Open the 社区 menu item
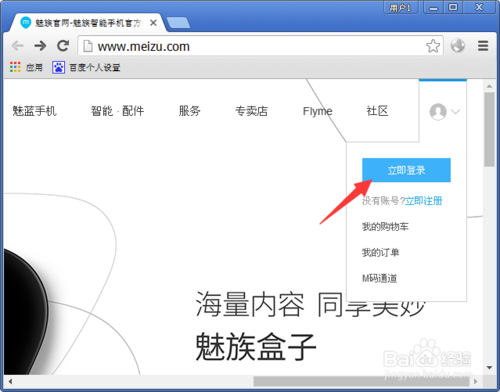 click(377, 111)
